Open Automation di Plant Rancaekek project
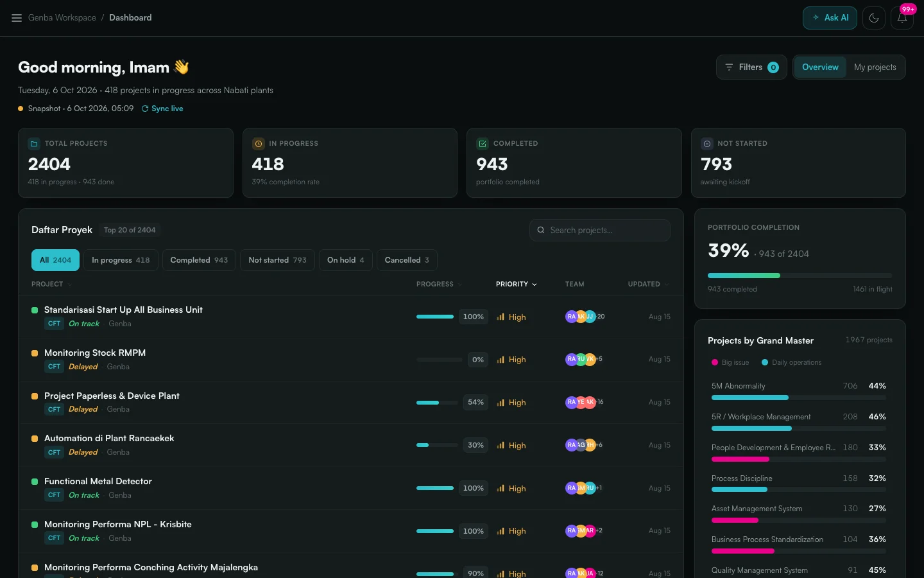 point(109,438)
